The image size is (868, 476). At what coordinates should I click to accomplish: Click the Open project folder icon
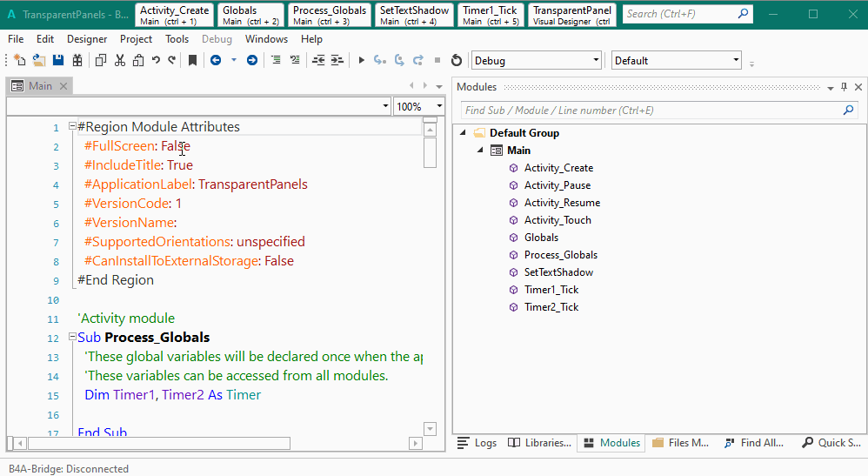click(x=39, y=60)
